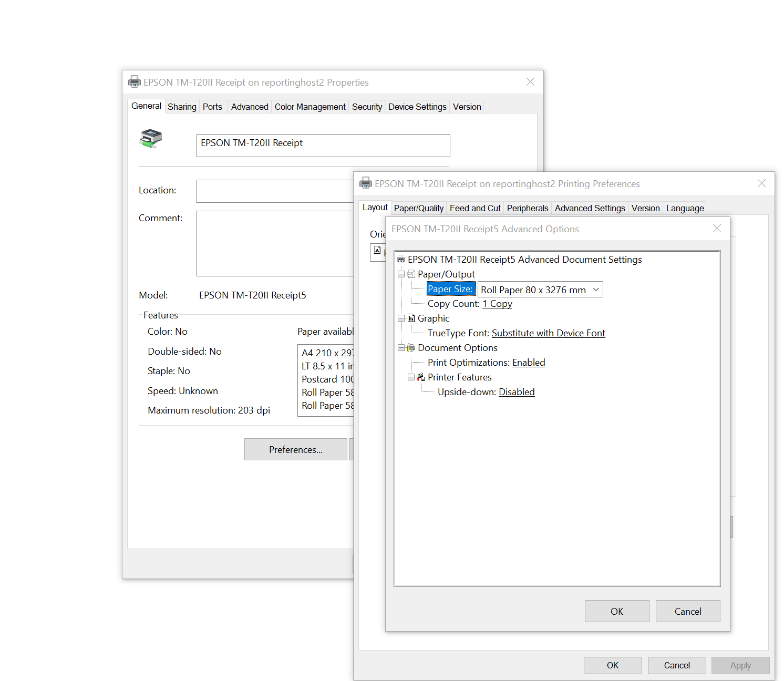Image resolution: width=784 pixels, height=681 pixels.
Task: Click into the Comment text box
Action: [x=275, y=243]
